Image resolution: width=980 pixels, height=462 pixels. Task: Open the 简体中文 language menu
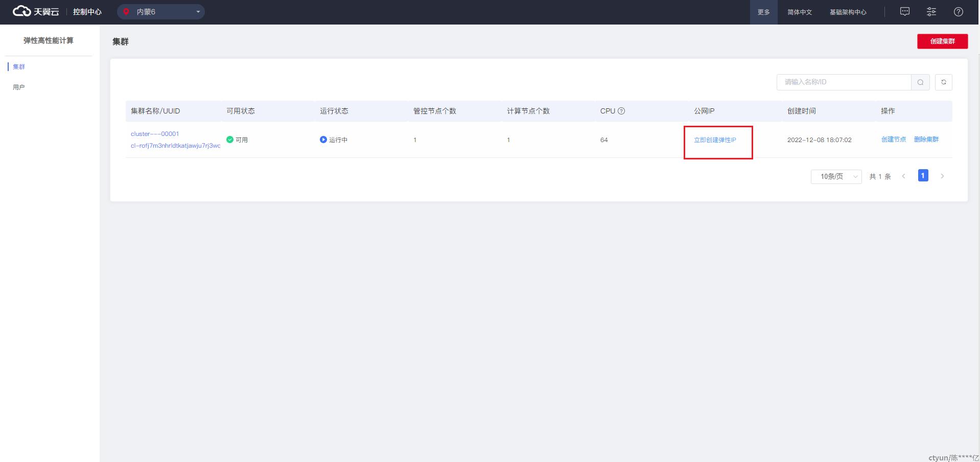click(x=799, y=12)
